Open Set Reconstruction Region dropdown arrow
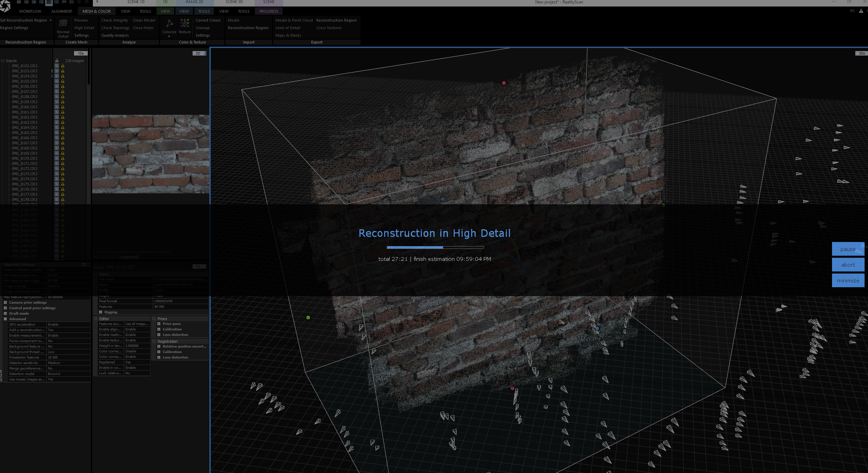This screenshot has height=473, width=868. 50,20
